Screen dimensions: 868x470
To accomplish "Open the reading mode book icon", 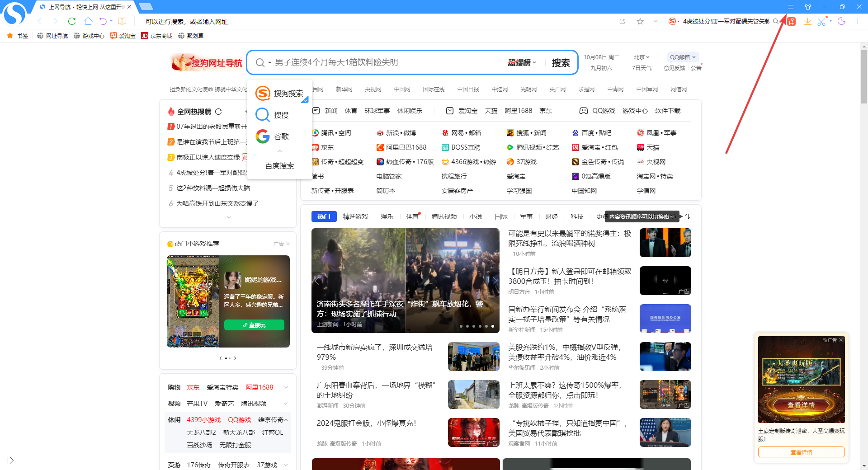I will (x=122, y=21).
